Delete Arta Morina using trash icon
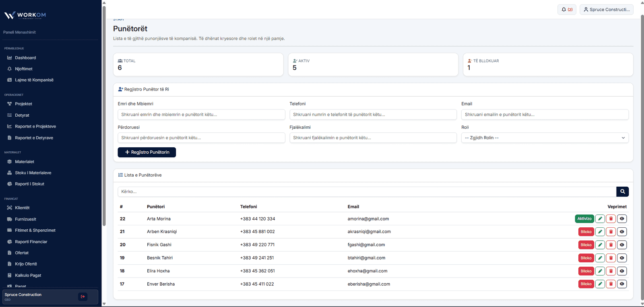Screen dimensions: 644x307 point(611,218)
